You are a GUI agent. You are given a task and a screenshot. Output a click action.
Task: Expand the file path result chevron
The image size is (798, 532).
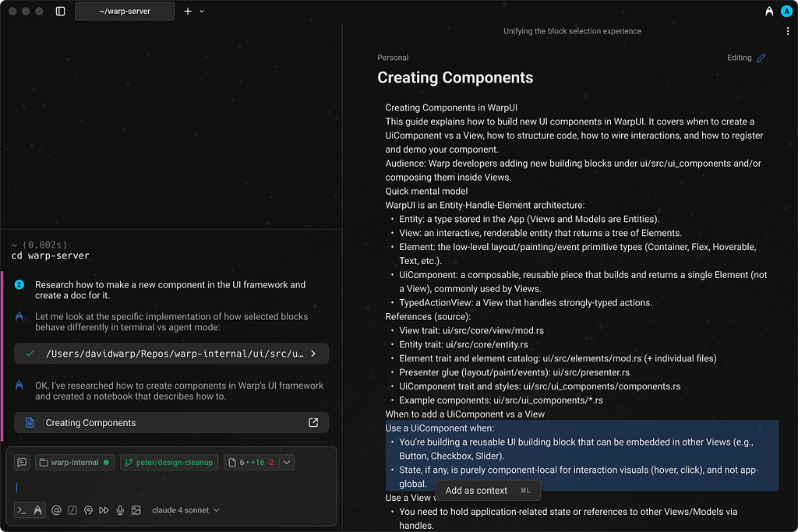[313, 354]
